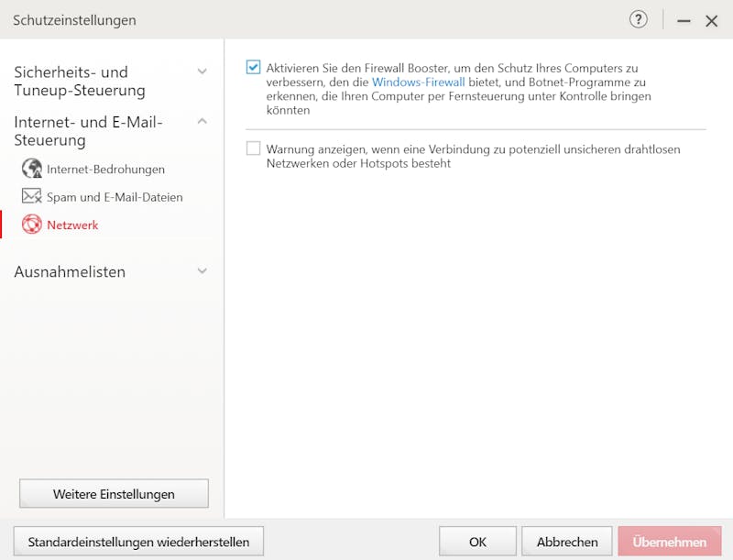This screenshot has width=733, height=560.
Task: Click the Firewall Booster description text
Action: tap(459, 89)
